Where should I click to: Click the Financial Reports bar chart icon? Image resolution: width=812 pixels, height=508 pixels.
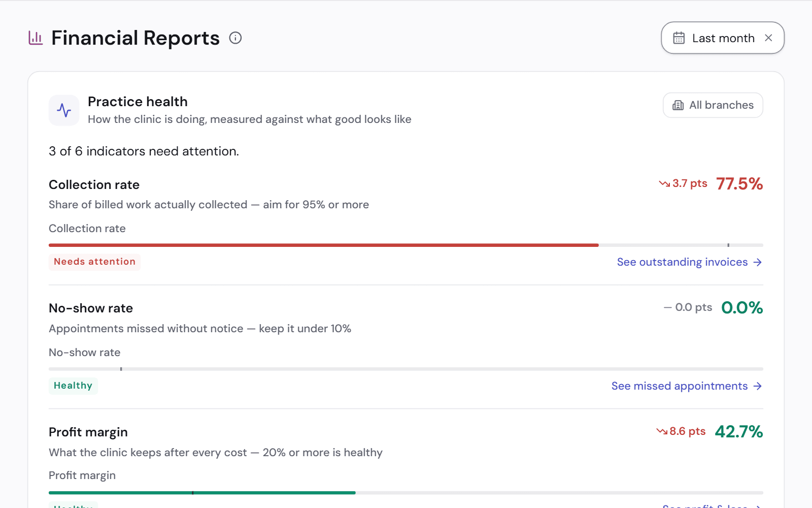coord(36,38)
